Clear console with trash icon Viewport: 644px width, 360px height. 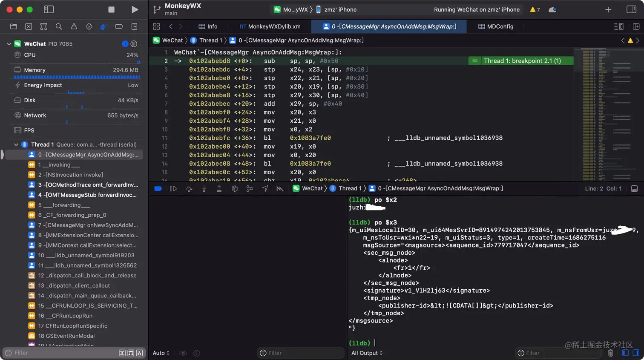click(610, 353)
